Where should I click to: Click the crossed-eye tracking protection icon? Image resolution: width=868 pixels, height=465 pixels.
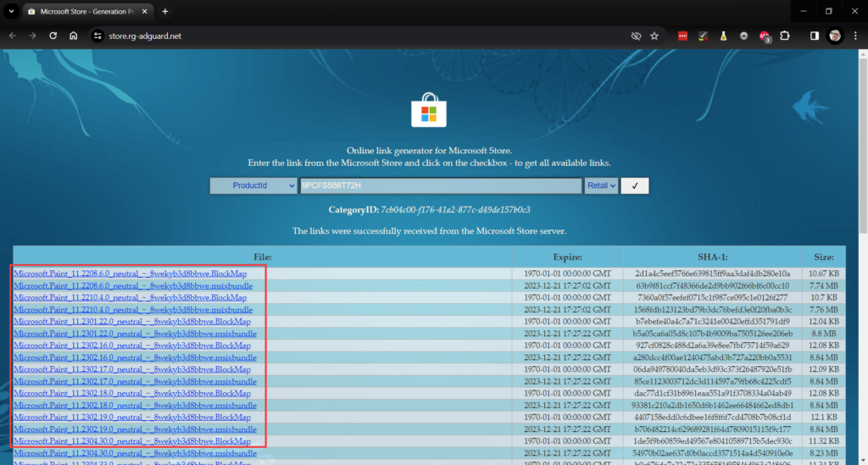(636, 36)
